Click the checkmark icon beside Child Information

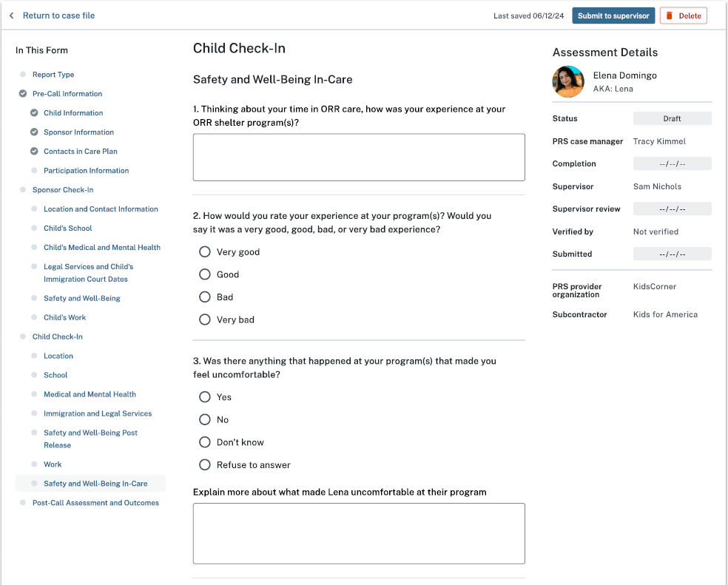(34, 113)
